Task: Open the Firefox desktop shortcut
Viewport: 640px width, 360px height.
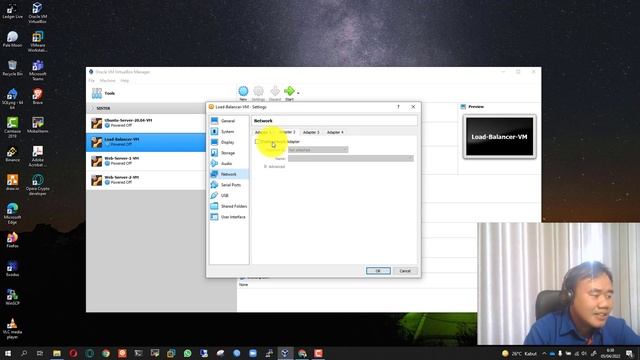Action: pos(12,240)
